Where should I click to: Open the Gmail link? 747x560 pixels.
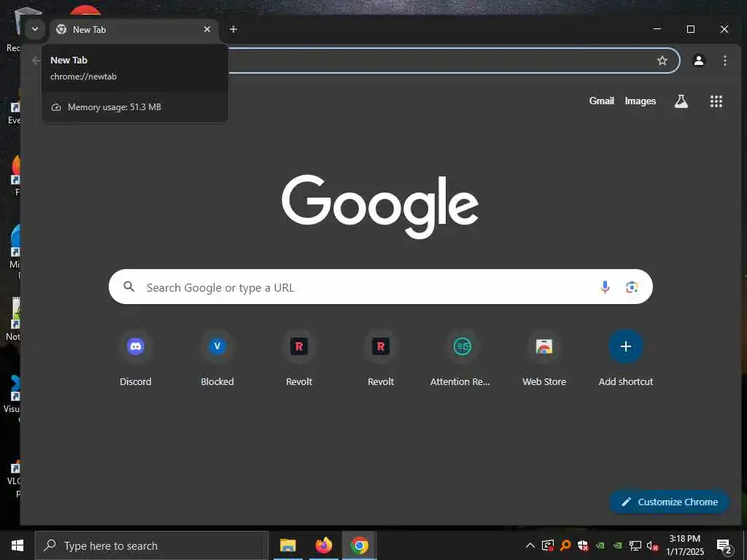(601, 101)
